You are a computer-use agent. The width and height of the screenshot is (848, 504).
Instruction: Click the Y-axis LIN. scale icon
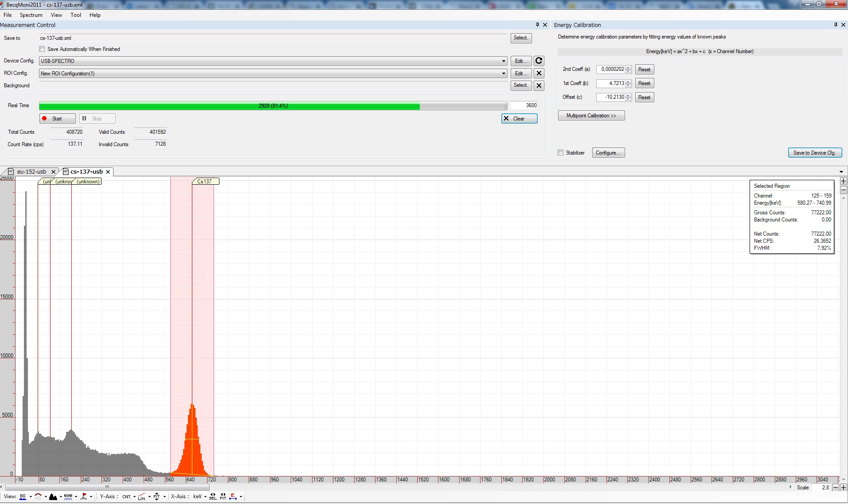tap(141, 497)
